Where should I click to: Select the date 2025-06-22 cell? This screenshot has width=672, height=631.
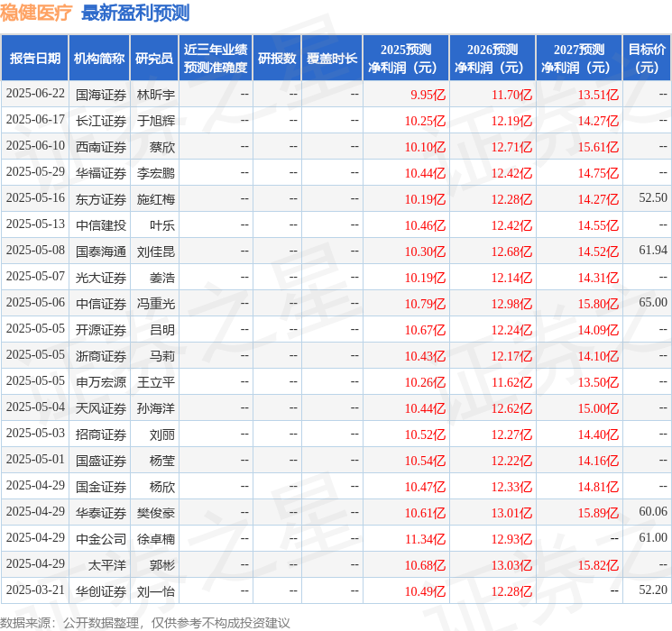[35, 94]
